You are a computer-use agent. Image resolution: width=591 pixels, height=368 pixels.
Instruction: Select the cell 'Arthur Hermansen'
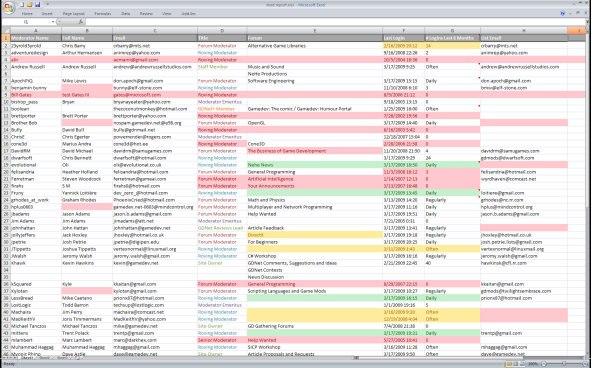coord(87,53)
